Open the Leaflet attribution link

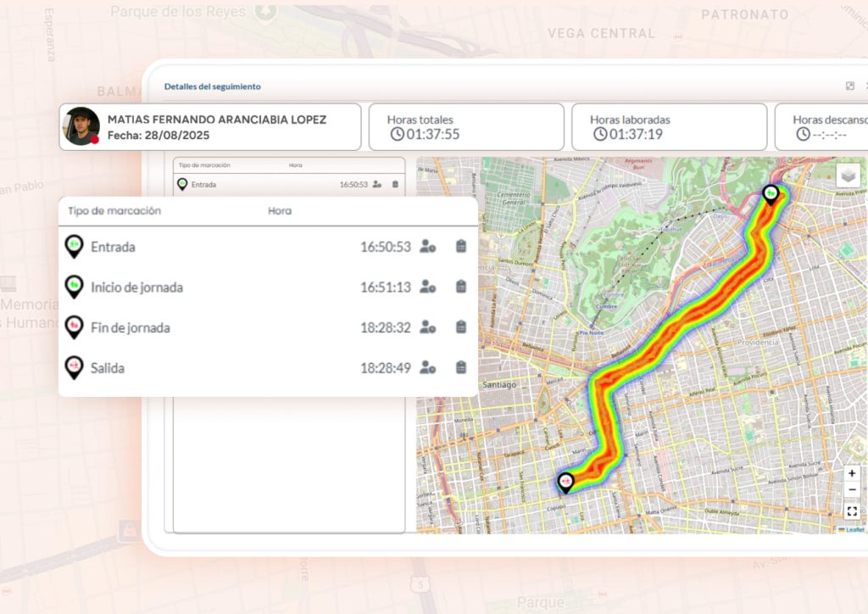click(854, 530)
